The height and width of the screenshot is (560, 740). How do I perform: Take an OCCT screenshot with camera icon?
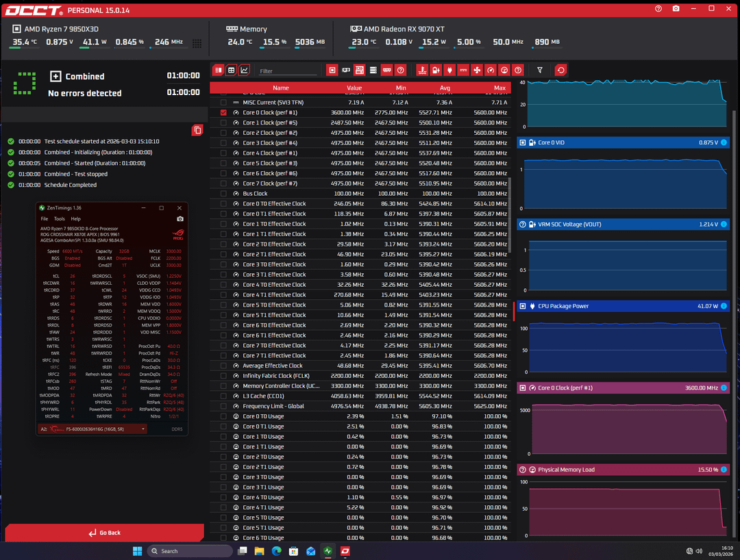(676, 9)
